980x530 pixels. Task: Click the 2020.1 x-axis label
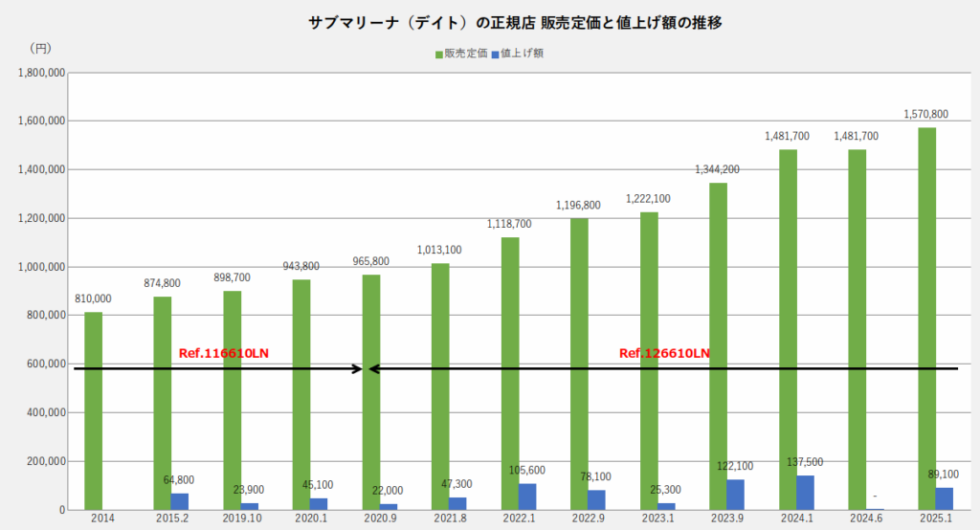click(311, 519)
